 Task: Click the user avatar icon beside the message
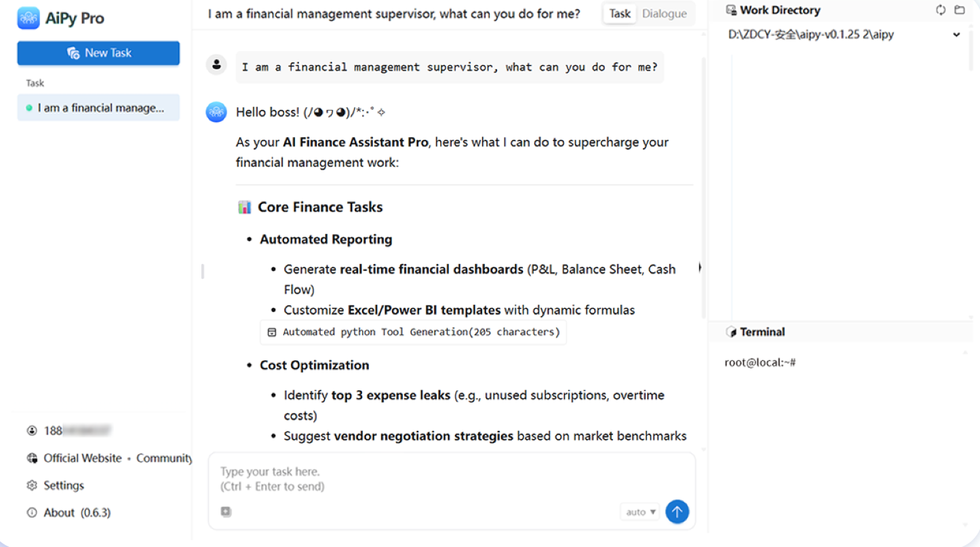[x=216, y=65]
